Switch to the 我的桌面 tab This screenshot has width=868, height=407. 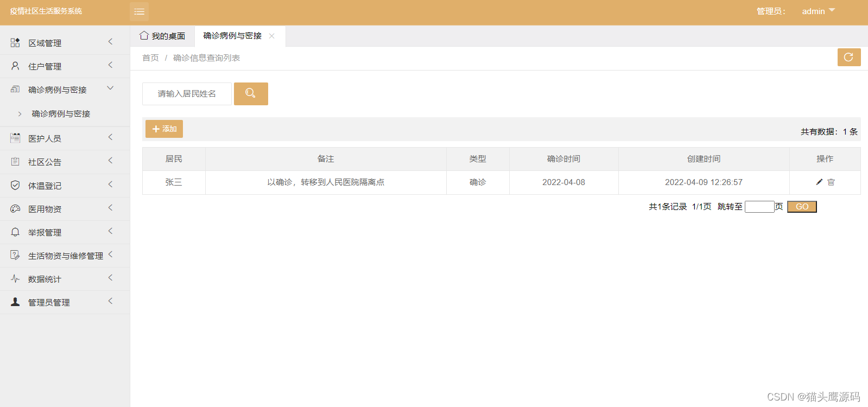tap(162, 36)
